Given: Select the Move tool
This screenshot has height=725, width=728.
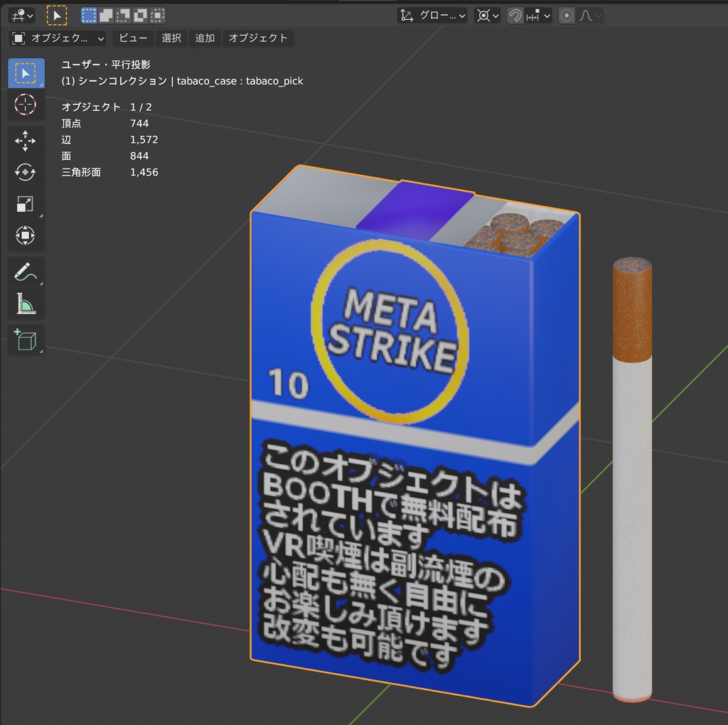Looking at the screenshot, I should click(26, 141).
